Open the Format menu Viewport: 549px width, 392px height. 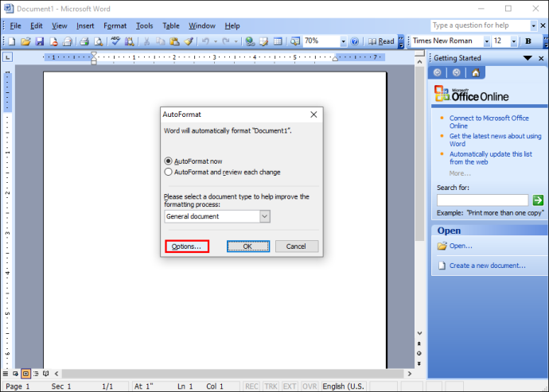[x=115, y=25]
